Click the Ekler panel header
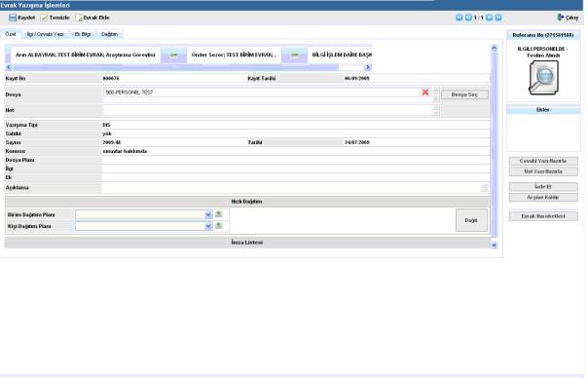 pyautogui.click(x=543, y=110)
